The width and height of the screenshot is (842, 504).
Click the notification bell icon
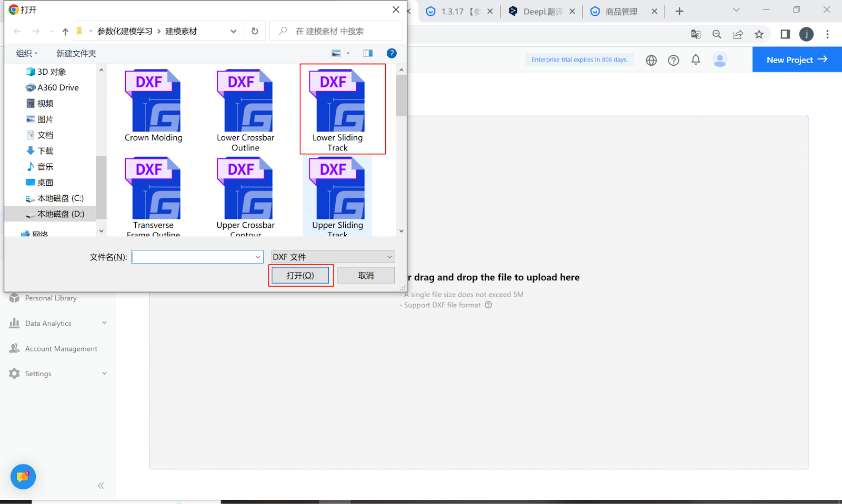coord(696,59)
